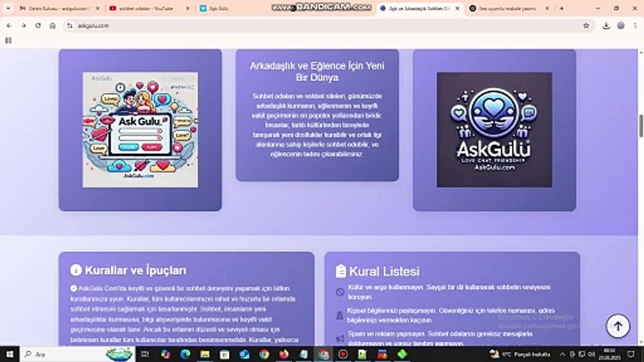This screenshot has width=644, height=362.
Task: Open the Bandicam recorder taskbar icon
Action: [343, 354]
